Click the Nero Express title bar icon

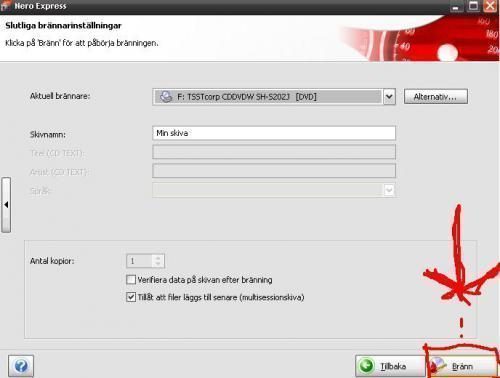(x=6, y=6)
